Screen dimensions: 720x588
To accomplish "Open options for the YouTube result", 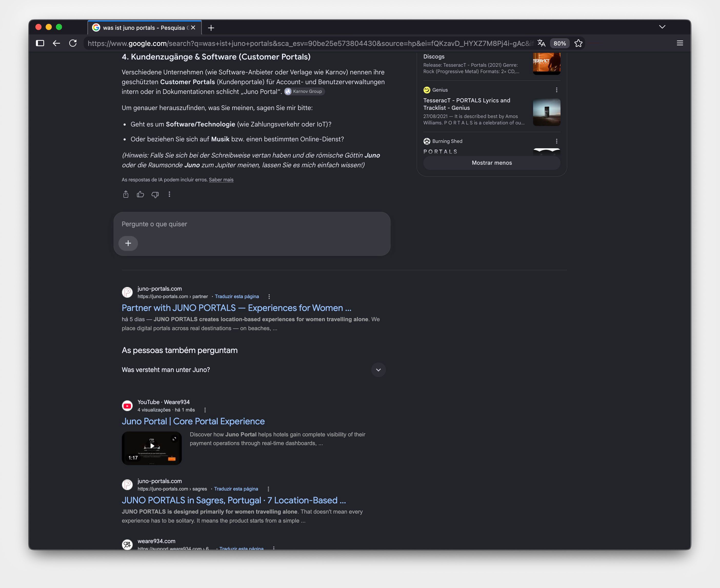I will [205, 410].
